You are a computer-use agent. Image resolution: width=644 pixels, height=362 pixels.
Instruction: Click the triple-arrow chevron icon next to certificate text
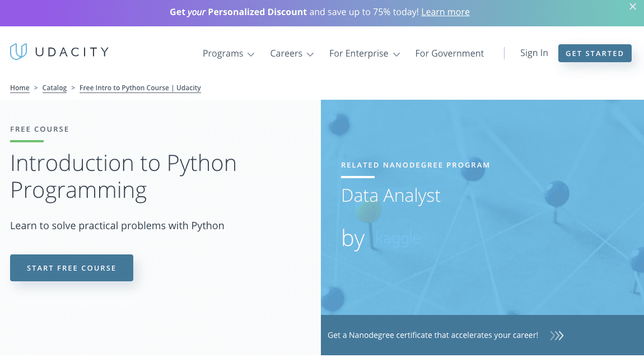pyautogui.click(x=556, y=335)
